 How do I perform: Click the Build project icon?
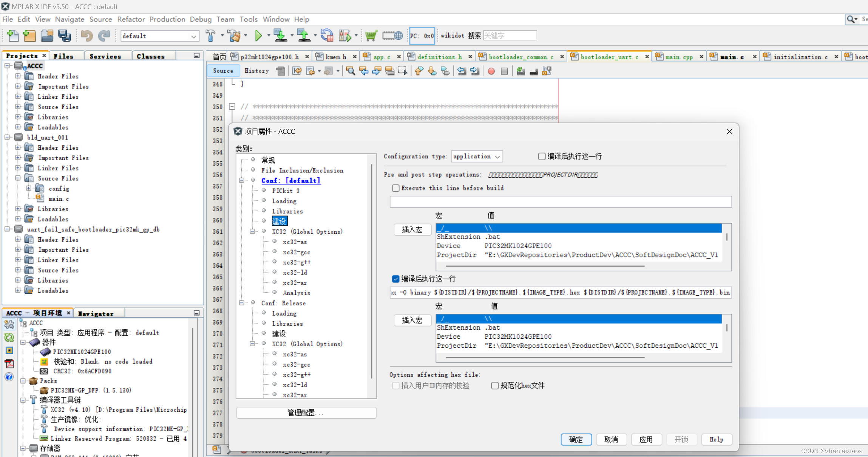coord(213,36)
